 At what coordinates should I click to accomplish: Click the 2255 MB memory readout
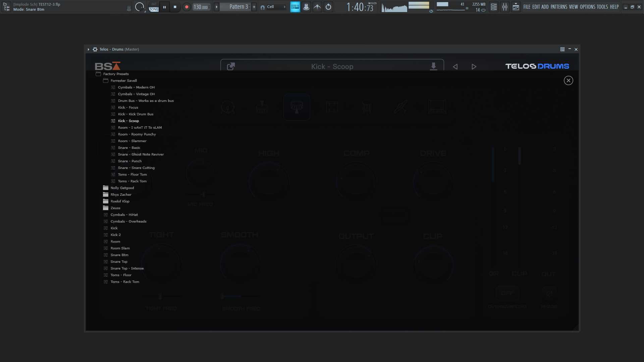[479, 4]
